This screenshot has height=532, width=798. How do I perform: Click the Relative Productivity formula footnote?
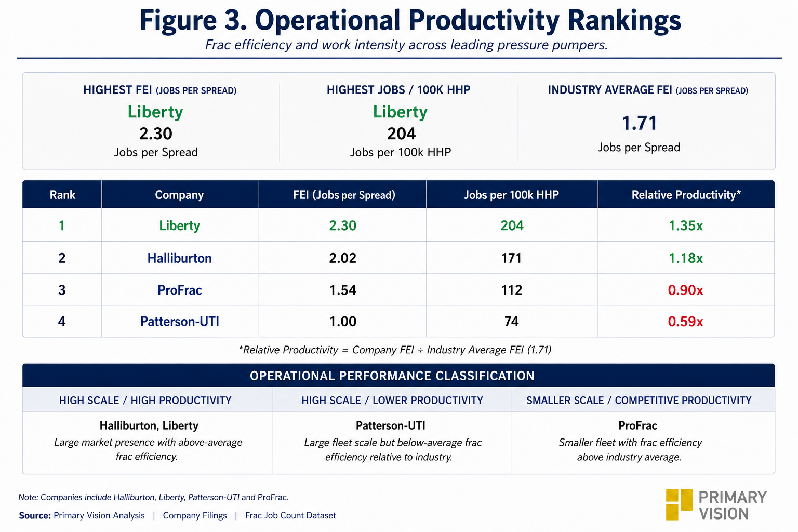coord(395,350)
